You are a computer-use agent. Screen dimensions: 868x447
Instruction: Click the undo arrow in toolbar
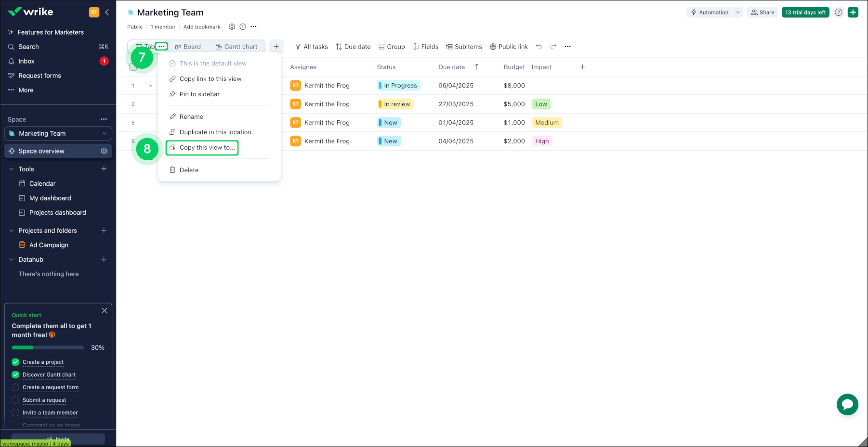(539, 47)
